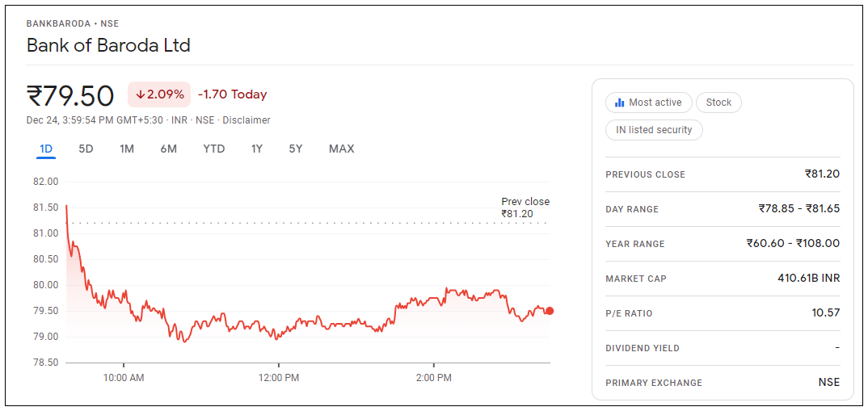Select the 1D time range tab
This screenshot has height=411, width=868.
pyautogui.click(x=46, y=149)
